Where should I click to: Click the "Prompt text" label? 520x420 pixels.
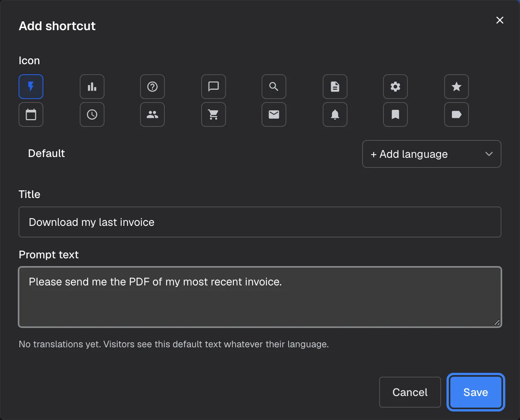pyautogui.click(x=49, y=254)
